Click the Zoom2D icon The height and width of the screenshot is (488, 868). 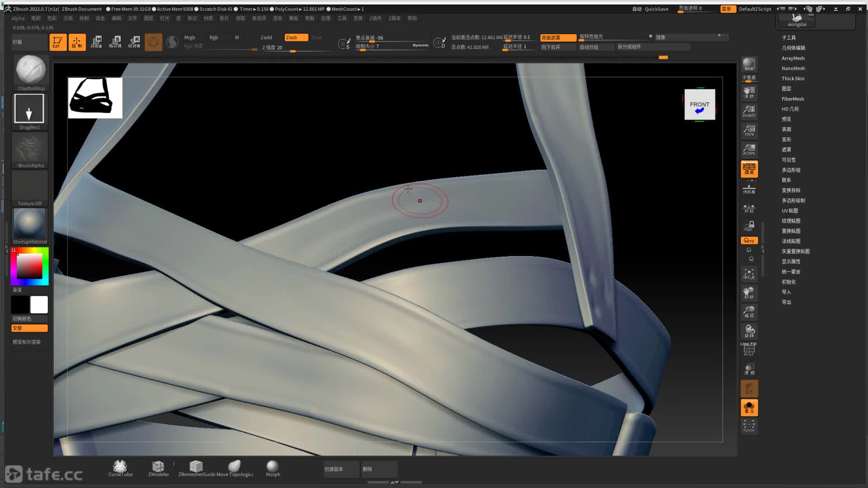click(749, 111)
